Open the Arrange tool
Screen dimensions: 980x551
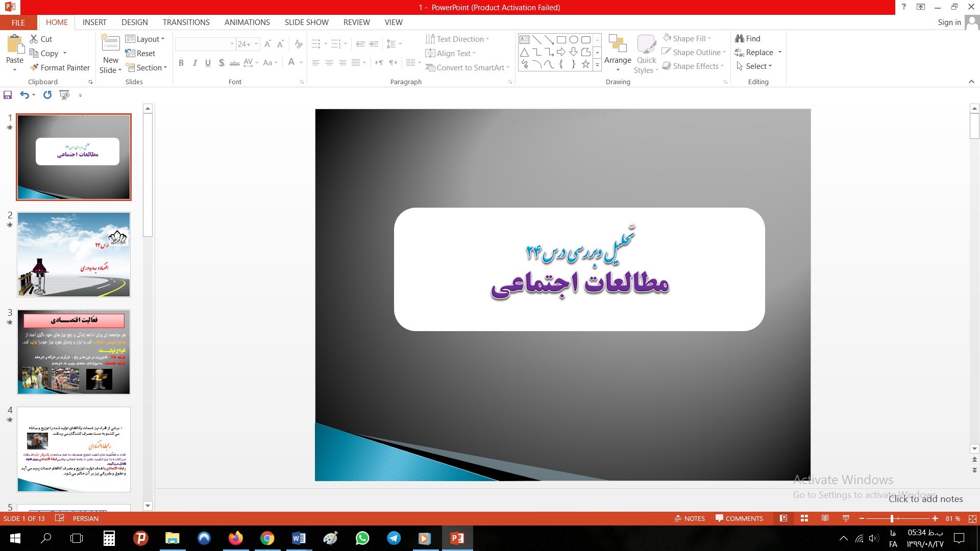[x=618, y=51]
